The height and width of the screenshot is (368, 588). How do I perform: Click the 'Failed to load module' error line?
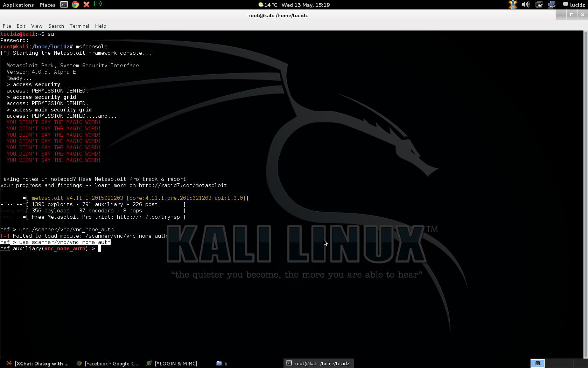point(84,236)
